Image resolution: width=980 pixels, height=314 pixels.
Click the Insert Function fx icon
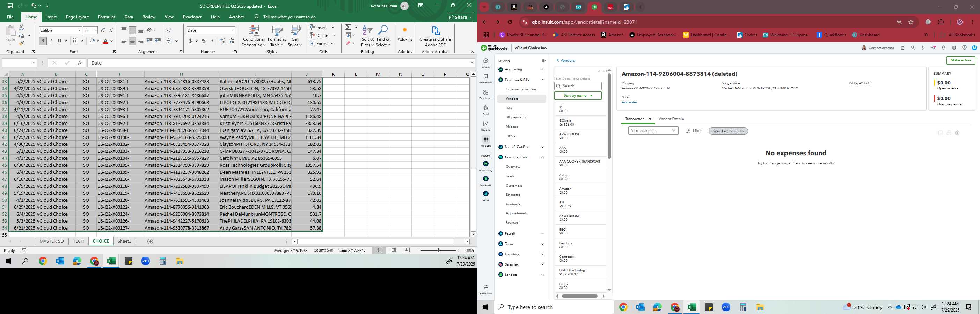click(80, 63)
